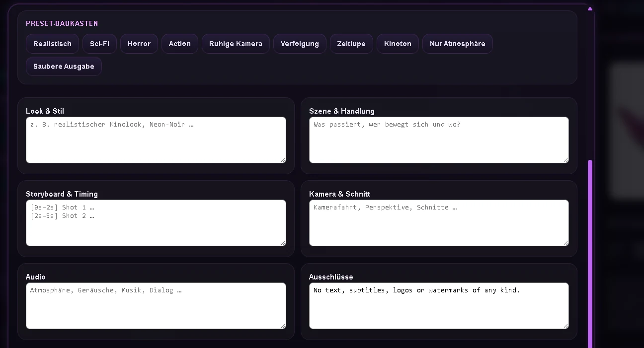The height and width of the screenshot is (348, 644).
Task: Select the Sci-Fi preset chip
Action: tap(99, 44)
